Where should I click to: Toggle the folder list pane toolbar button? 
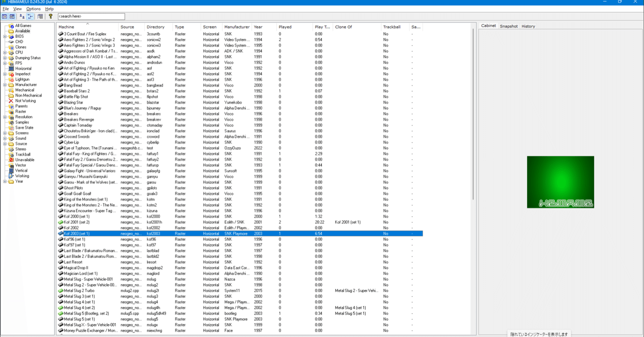(5, 17)
